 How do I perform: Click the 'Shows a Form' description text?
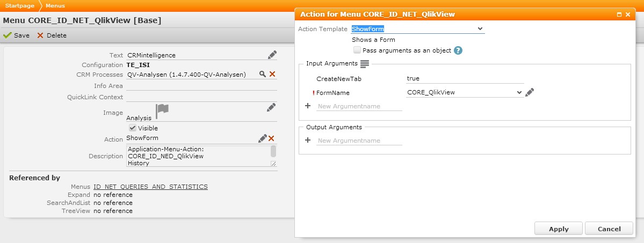click(x=373, y=40)
